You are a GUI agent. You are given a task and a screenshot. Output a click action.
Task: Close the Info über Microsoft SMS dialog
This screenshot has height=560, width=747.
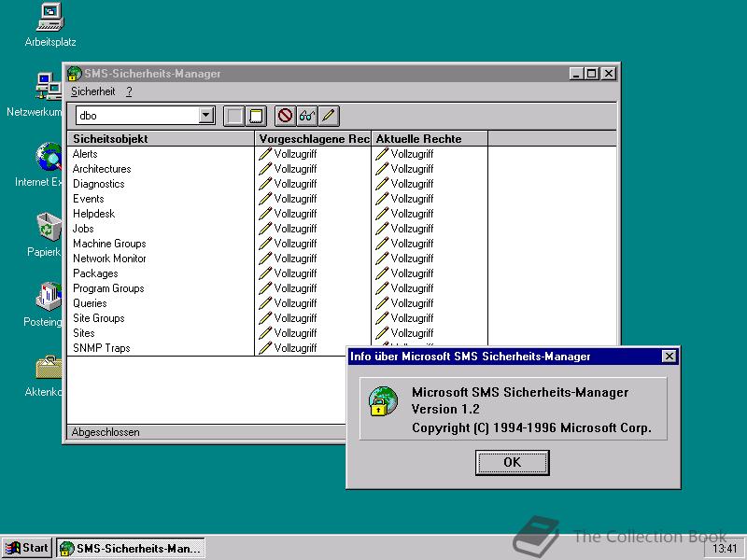click(669, 357)
